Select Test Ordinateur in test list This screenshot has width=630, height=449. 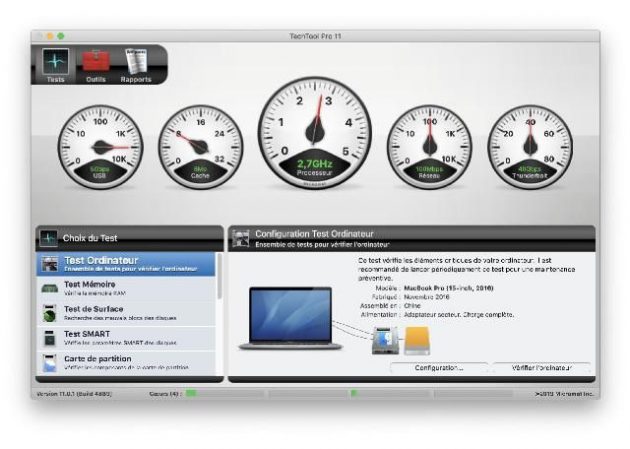click(x=126, y=264)
